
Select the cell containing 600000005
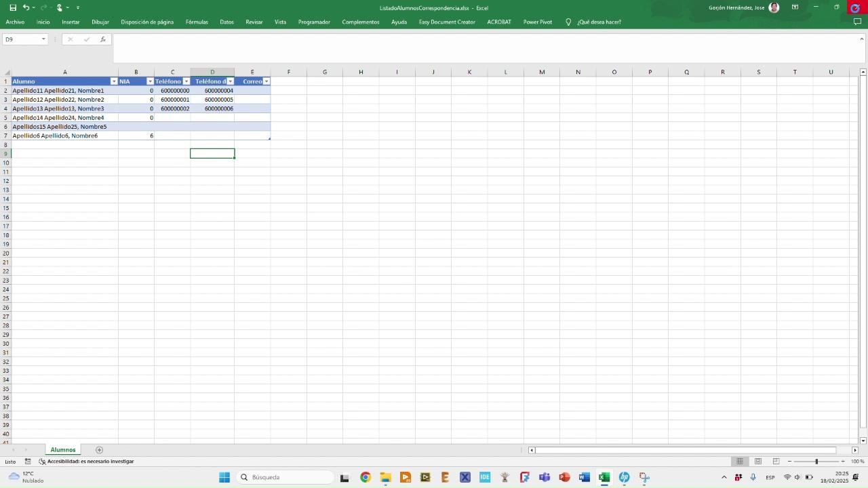[212, 100]
